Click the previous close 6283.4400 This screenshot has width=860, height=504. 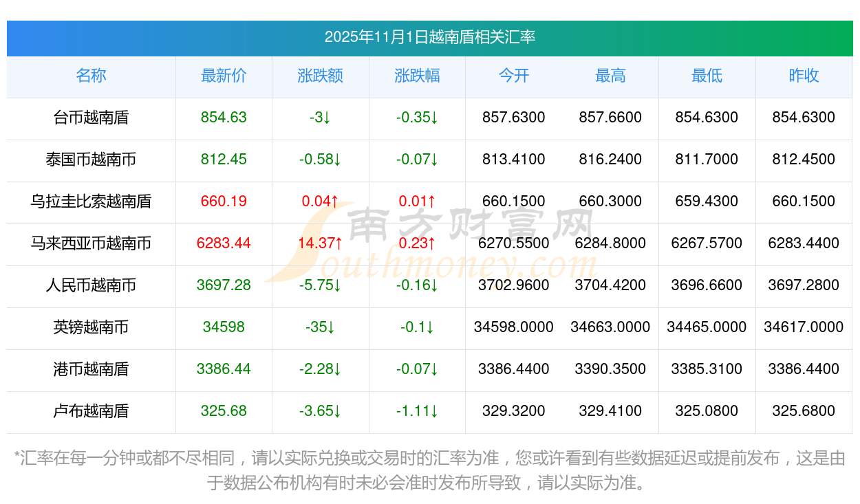pyautogui.click(x=804, y=243)
